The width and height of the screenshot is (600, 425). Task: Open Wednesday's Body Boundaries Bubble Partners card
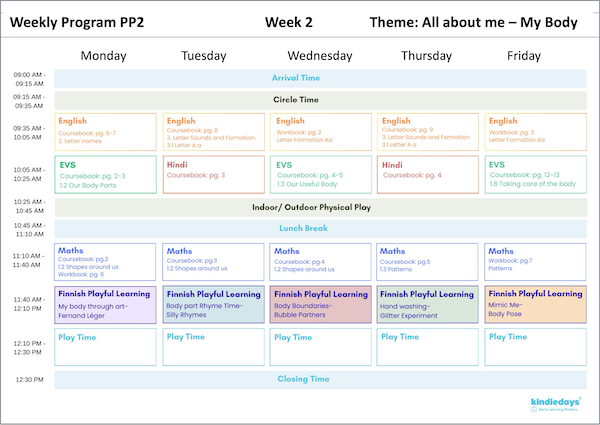[x=320, y=304]
